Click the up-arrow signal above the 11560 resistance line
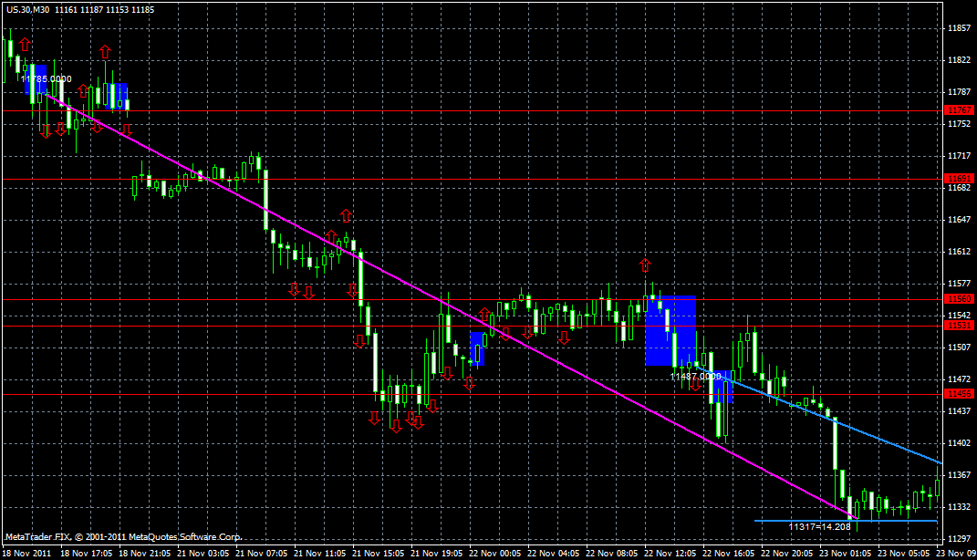Screen dimensions: 977x560 click(x=643, y=266)
